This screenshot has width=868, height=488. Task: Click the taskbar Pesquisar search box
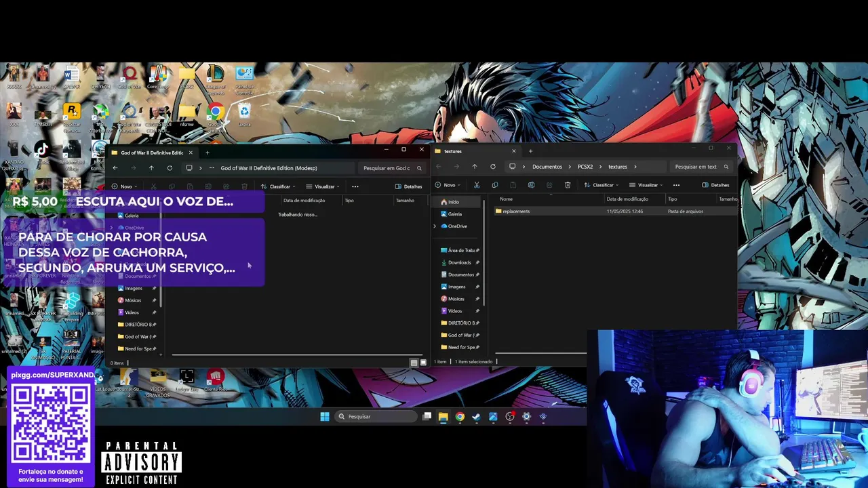tap(376, 417)
